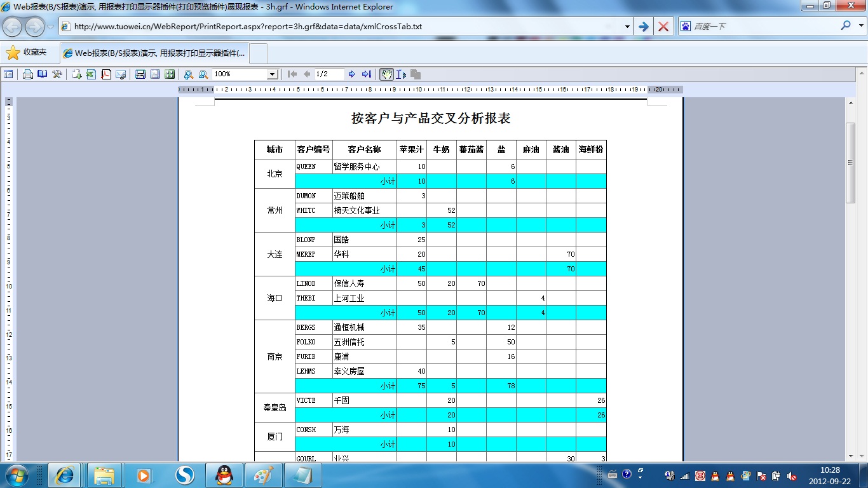Toggle the text select cursor tool

(x=401, y=74)
